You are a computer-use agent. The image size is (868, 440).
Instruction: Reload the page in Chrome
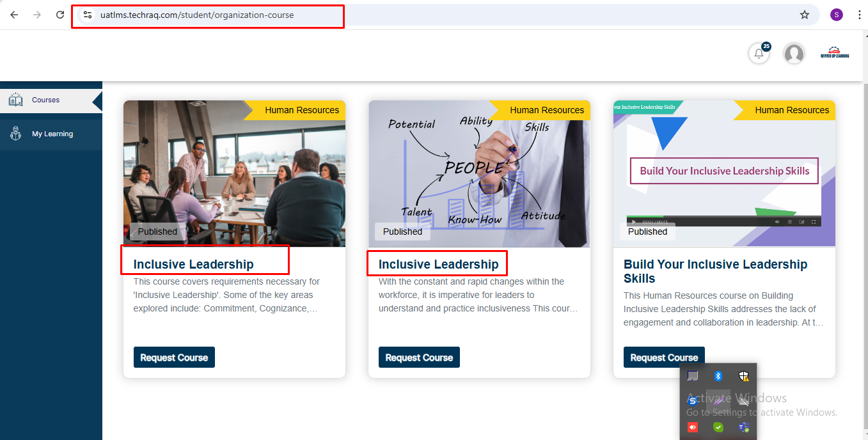[60, 15]
